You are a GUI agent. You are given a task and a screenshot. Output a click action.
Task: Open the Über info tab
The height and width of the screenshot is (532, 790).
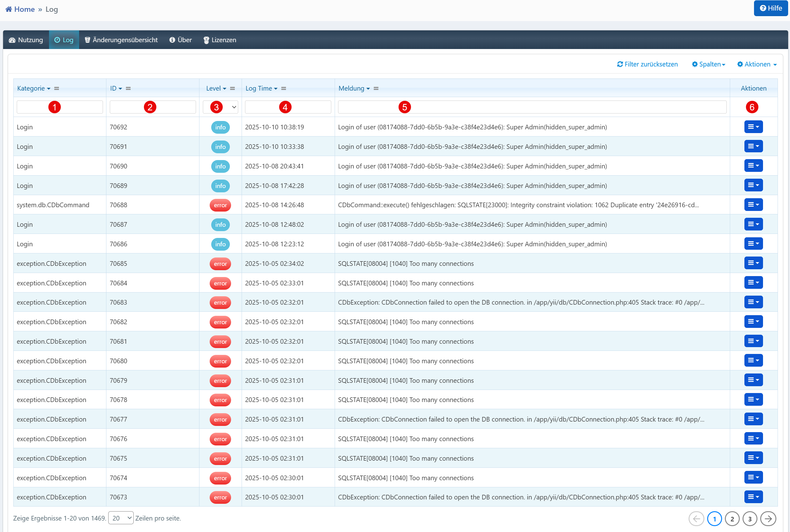pyautogui.click(x=181, y=40)
